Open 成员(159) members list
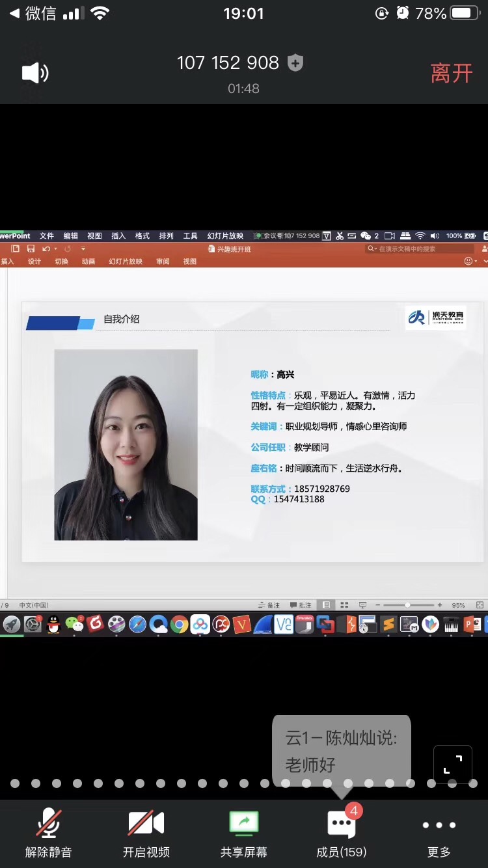The height and width of the screenshot is (868, 488). [x=342, y=834]
